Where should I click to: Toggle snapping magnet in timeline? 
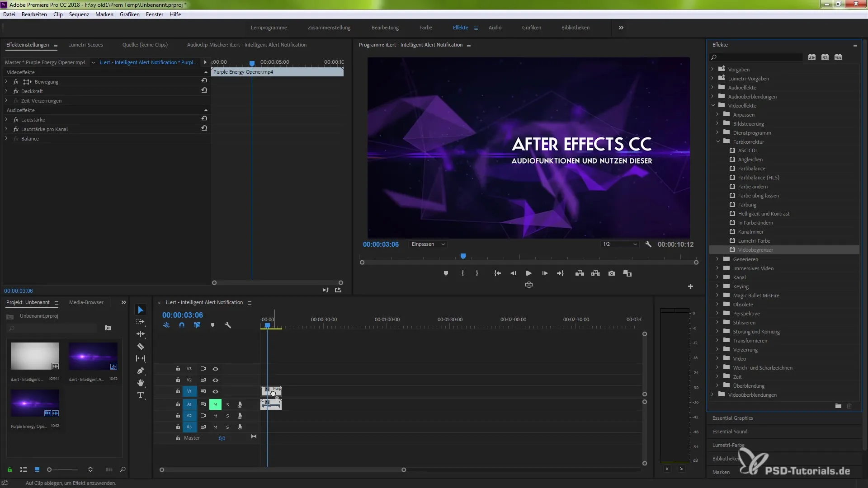pyautogui.click(x=182, y=325)
